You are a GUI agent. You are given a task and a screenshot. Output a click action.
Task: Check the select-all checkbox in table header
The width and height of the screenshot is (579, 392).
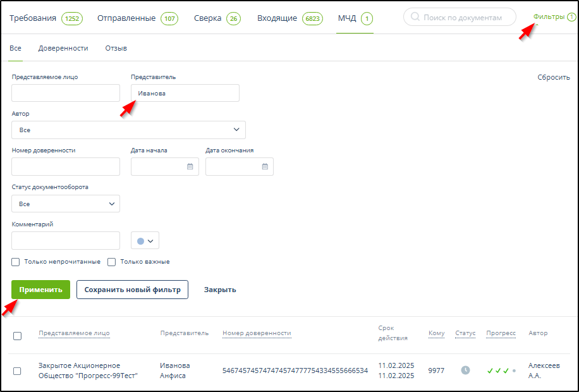point(17,336)
